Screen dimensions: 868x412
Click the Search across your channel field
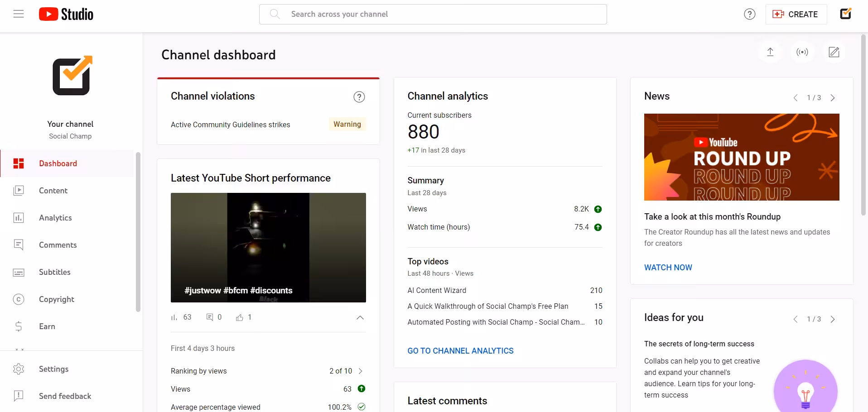pos(433,14)
